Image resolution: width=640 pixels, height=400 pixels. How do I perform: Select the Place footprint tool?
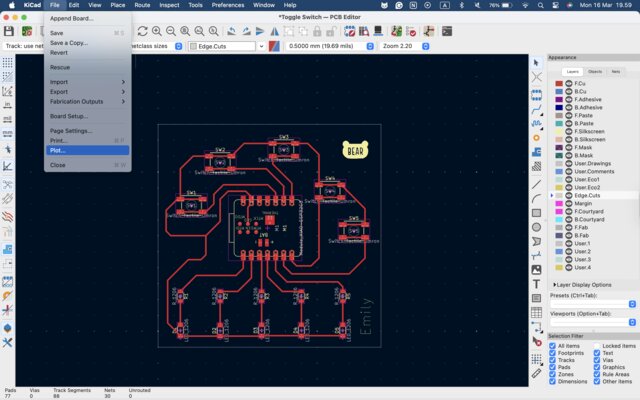[536, 96]
